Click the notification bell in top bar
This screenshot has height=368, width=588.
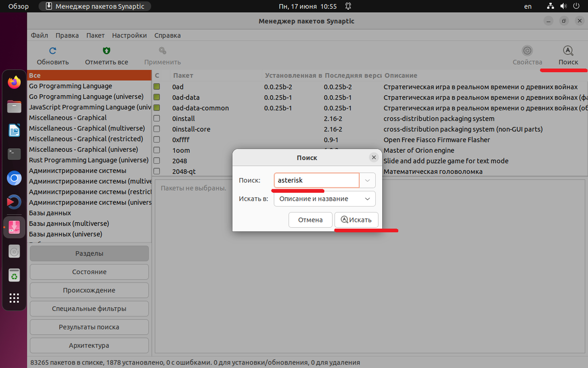pyautogui.click(x=348, y=6)
